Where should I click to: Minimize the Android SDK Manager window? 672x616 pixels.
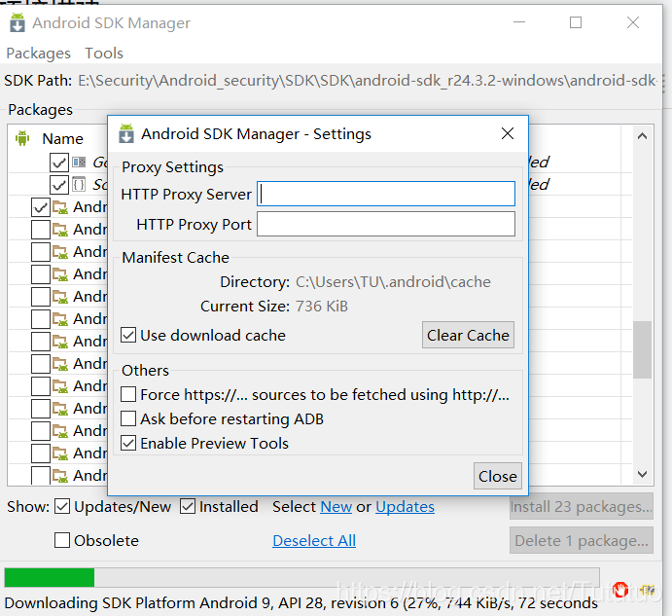point(519,22)
